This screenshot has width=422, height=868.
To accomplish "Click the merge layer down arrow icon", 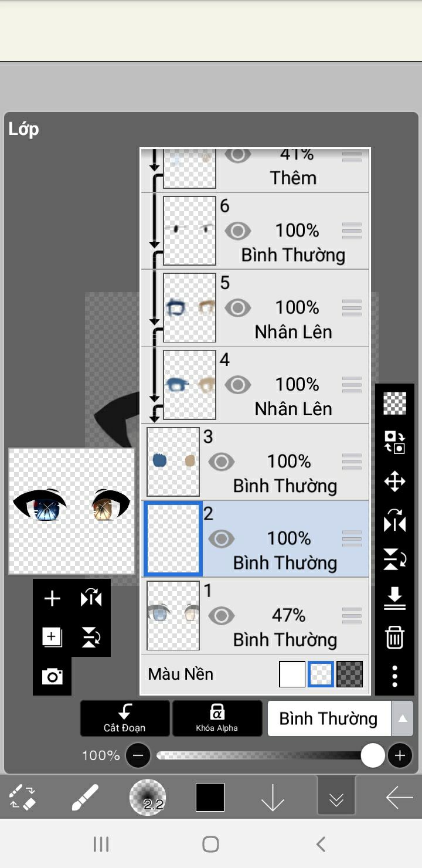I will click(x=394, y=598).
